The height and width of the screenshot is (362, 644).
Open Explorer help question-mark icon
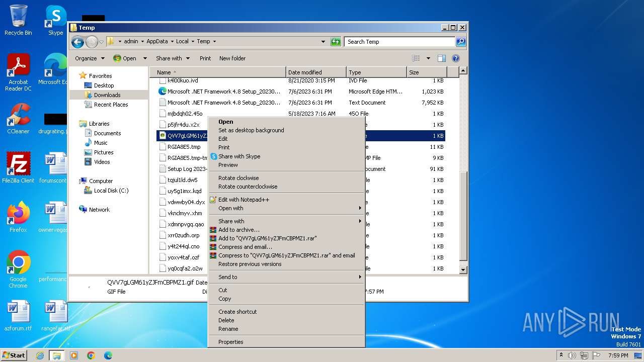(456, 58)
